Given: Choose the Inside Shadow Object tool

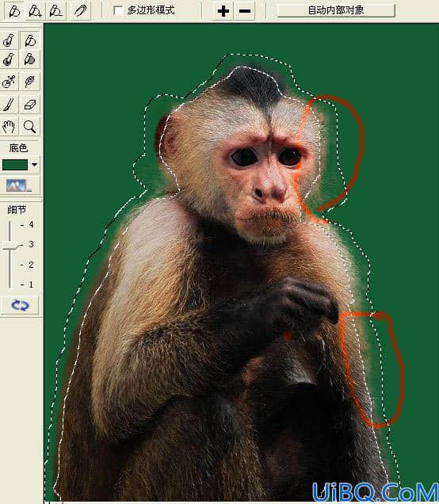Looking at the screenshot, I should click(x=10, y=59).
